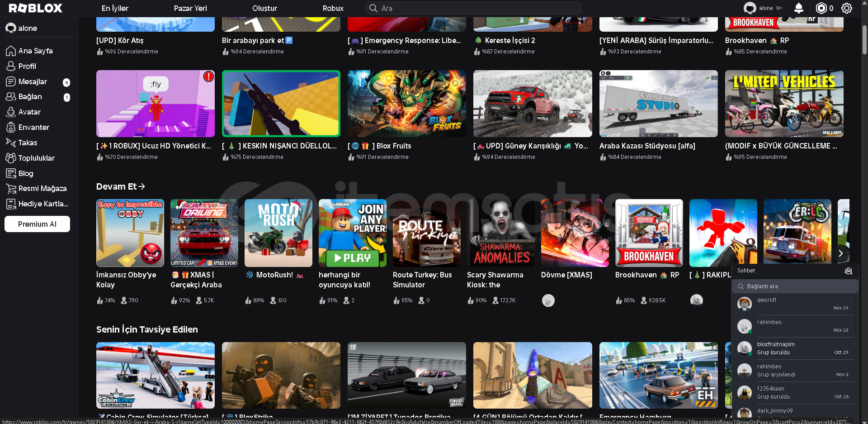Open Brookhaven thumbnail in Devam Et
Screen dimensions: 868x424
point(649,233)
